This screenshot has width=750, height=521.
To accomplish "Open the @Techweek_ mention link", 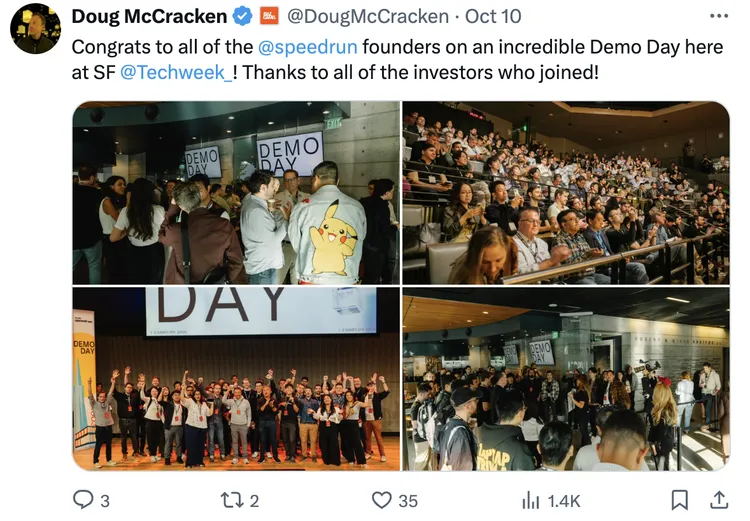I will point(176,73).
